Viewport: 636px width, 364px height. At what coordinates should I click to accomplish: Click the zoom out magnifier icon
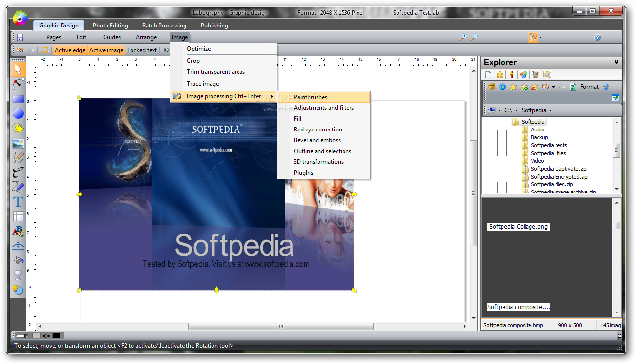coord(474,37)
